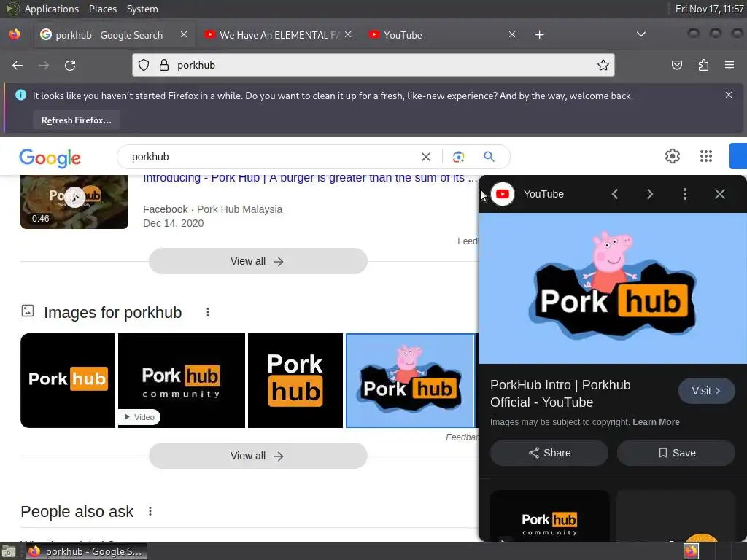Viewport: 747px width, 560px height.
Task: Open PorkHub Intro Porkhub Official title link
Action: [x=560, y=393]
